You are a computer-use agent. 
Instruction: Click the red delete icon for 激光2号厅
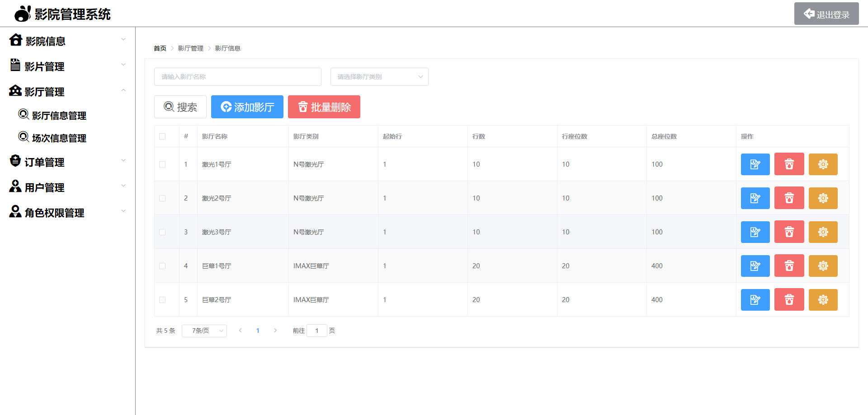[789, 198]
